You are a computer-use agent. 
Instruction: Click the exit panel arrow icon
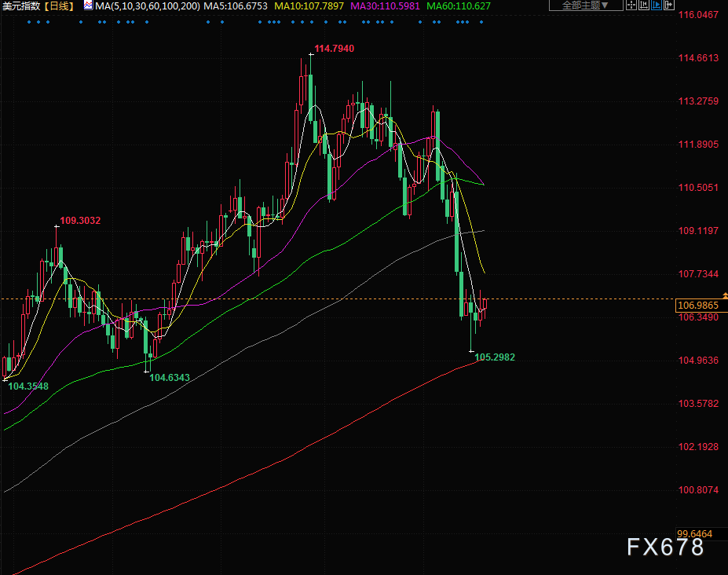pos(668,5)
